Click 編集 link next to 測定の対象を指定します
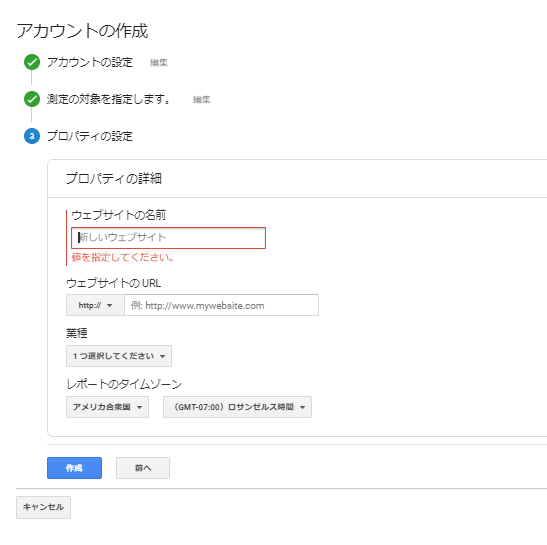This screenshot has width=547, height=545. click(202, 99)
